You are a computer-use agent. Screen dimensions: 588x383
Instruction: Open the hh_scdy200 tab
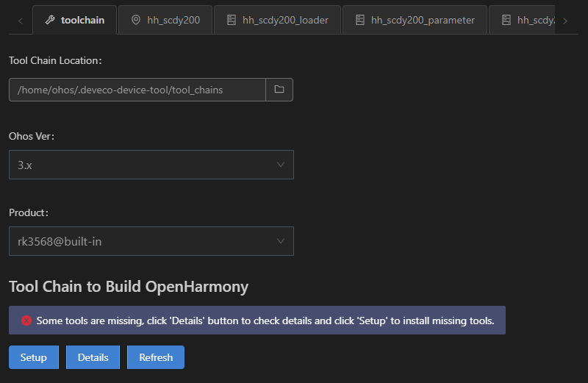[165, 20]
